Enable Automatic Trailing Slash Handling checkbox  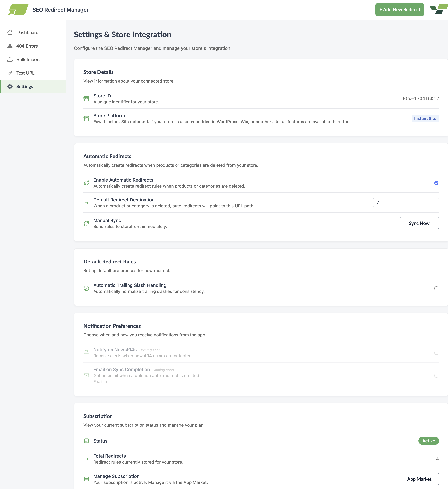click(x=436, y=289)
